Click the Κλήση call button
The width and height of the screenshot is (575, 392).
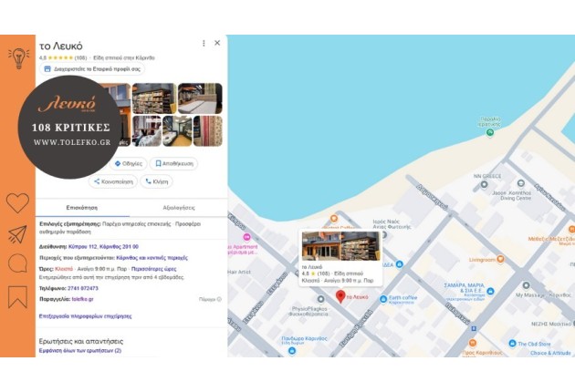pyautogui.click(x=157, y=181)
